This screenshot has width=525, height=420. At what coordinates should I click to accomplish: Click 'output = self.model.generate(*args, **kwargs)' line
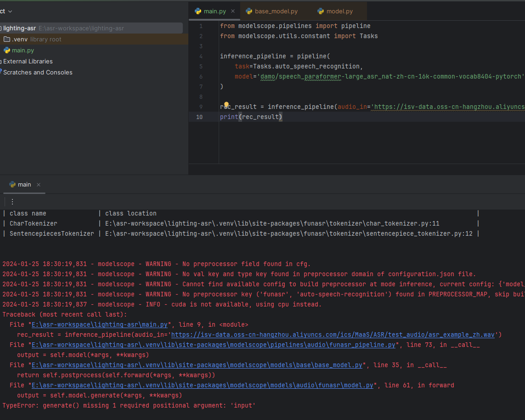(x=99, y=395)
